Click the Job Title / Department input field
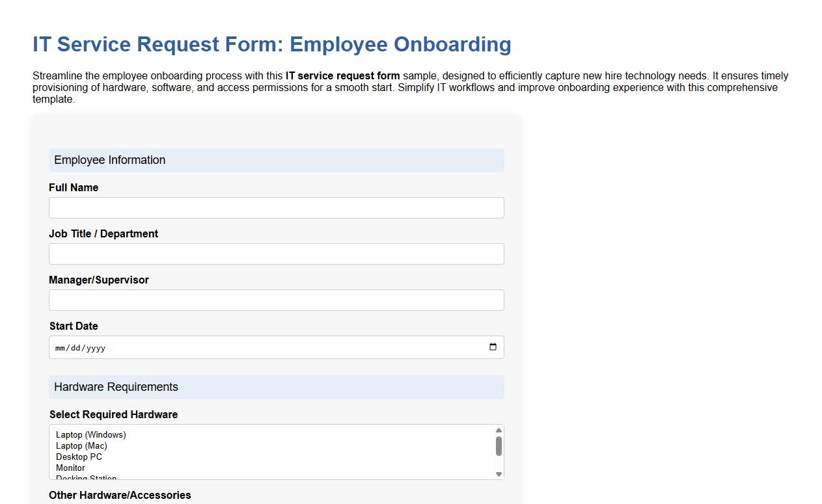Viewport: 822px width, 504px height. pos(276,254)
